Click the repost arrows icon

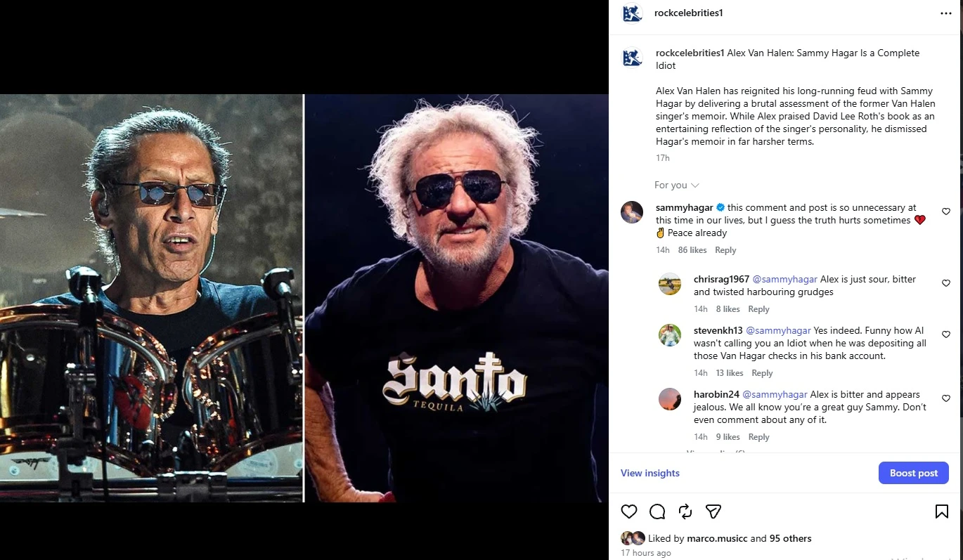click(685, 512)
